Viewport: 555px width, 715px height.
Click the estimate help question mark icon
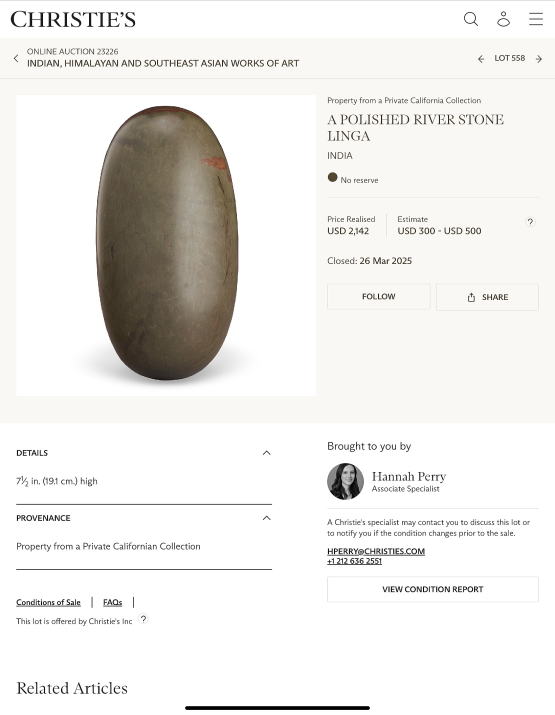pyautogui.click(x=530, y=222)
